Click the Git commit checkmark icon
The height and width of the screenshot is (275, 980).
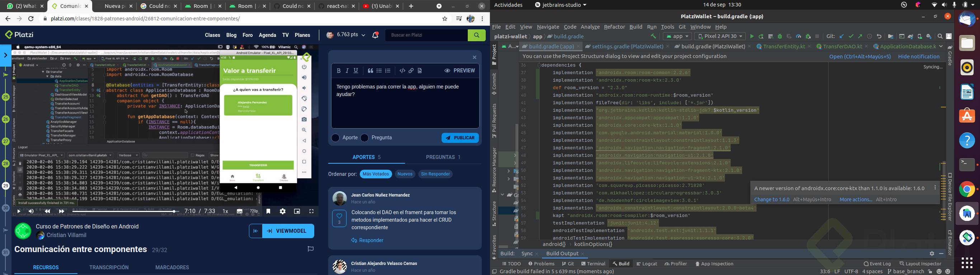pos(851,37)
